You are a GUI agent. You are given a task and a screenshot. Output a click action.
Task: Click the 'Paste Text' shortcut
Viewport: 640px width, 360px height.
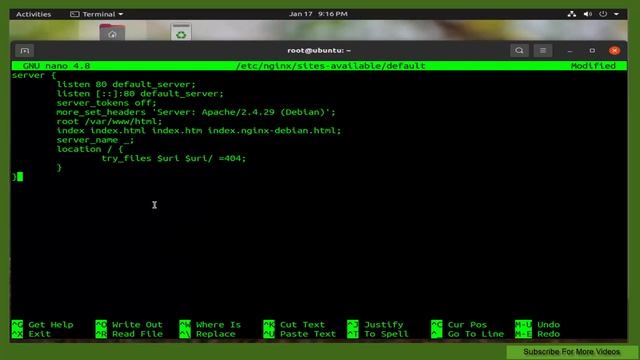(300, 334)
